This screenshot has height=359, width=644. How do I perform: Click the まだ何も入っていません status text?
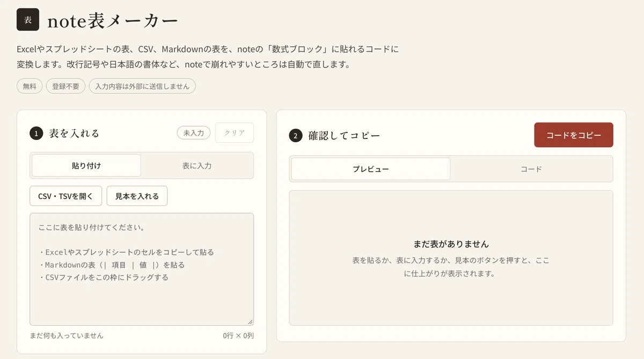tap(67, 335)
